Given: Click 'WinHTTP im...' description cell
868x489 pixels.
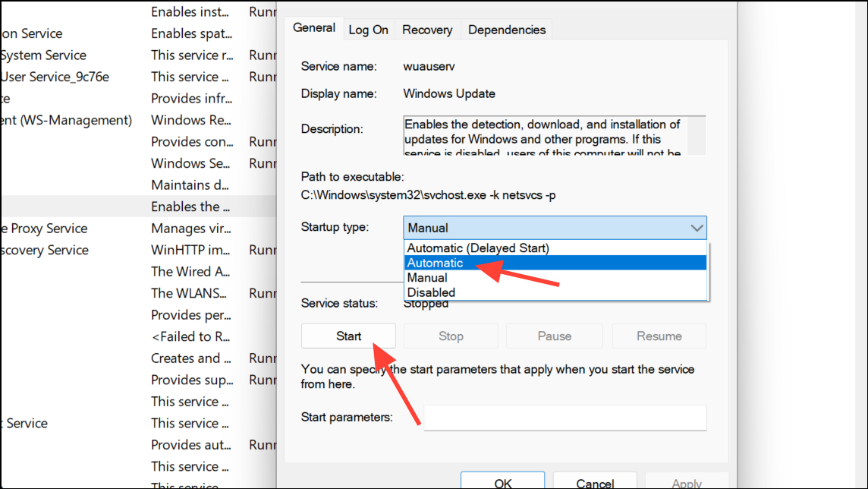Looking at the screenshot, I should pyautogui.click(x=190, y=250).
